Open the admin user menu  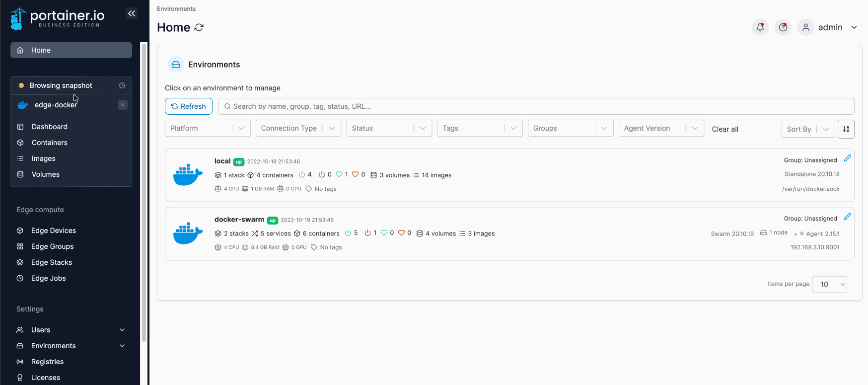(x=837, y=27)
